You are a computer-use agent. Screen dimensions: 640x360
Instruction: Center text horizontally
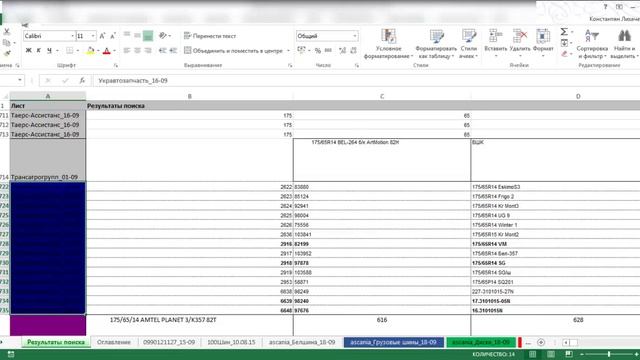point(137,51)
